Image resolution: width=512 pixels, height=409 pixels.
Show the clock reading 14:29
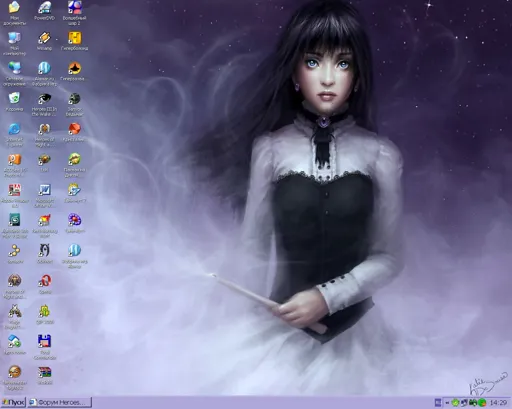click(x=498, y=403)
